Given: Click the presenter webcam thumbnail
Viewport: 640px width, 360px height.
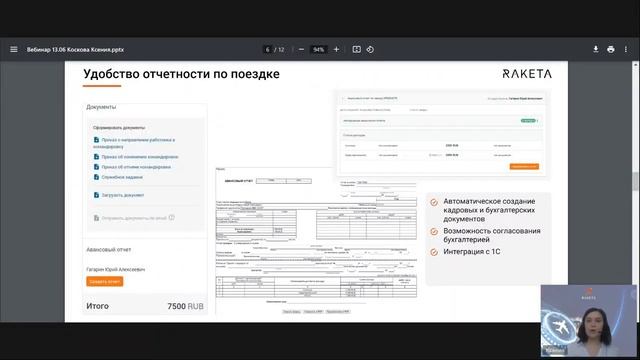Looking at the screenshot, I should [589, 320].
